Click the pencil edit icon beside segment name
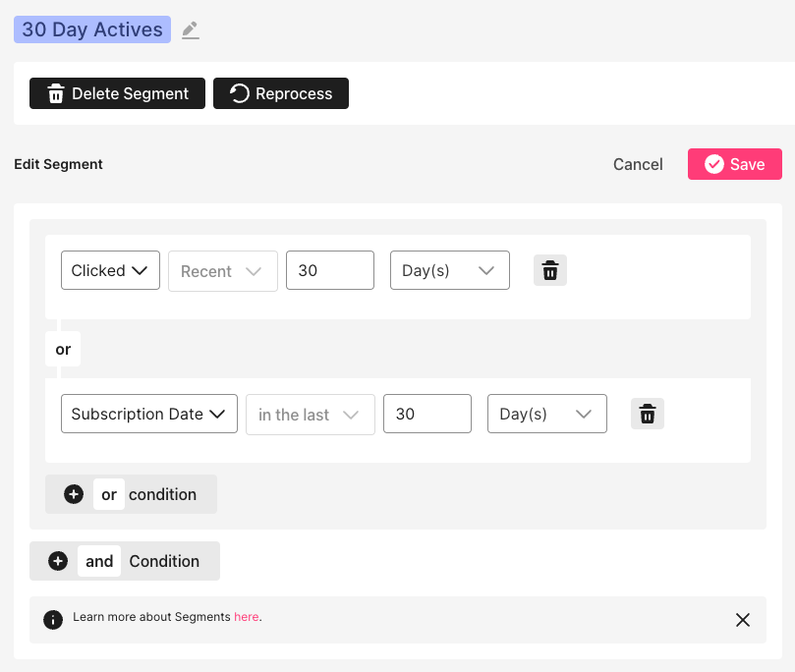The height and width of the screenshot is (672, 795). (191, 30)
